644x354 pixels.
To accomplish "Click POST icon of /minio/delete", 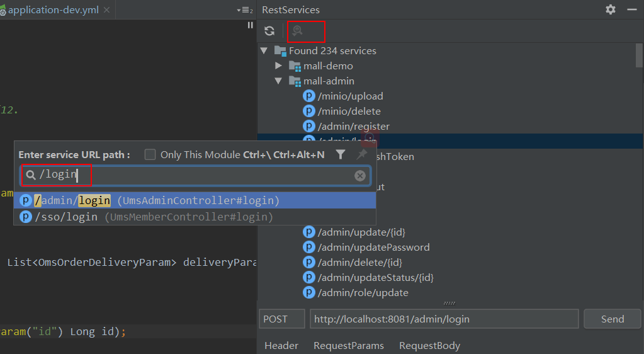I will pos(309,111).
